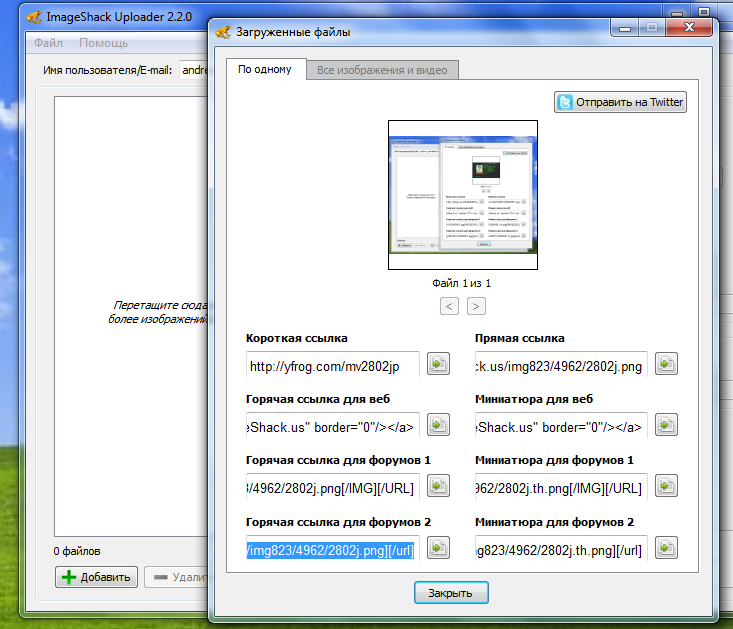Image resolution: width=733 pixels, height=629 pixels.
Task: Open the Файл menu in main window
Action: (x=48, y=43)
